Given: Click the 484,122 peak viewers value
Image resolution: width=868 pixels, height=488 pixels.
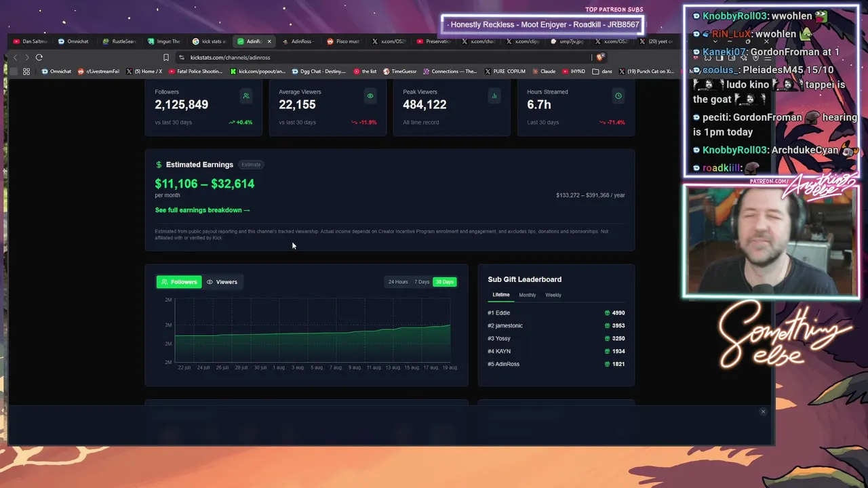Looking at the screenshot, I should 425,105.
